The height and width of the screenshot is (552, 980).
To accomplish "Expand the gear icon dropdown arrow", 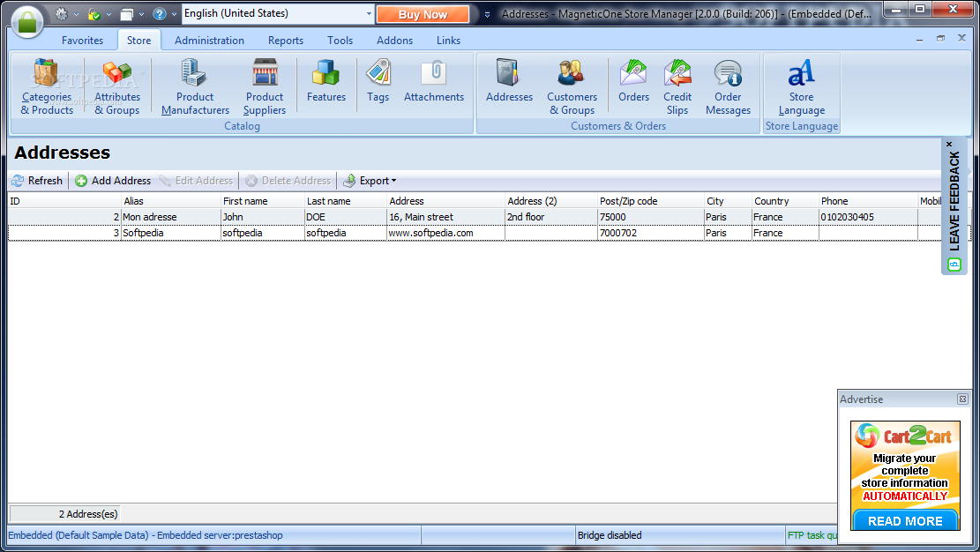I will point(76,14).
